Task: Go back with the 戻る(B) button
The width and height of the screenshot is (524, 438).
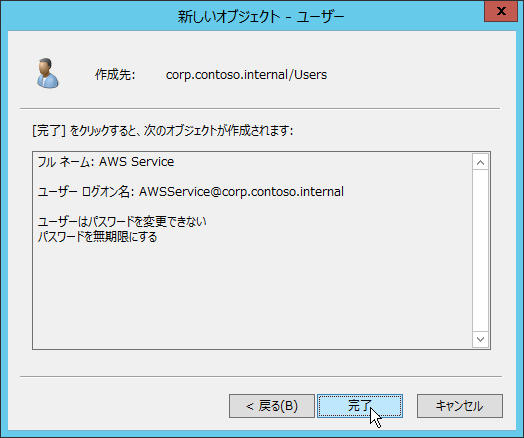Action: [x=272, y=406]
